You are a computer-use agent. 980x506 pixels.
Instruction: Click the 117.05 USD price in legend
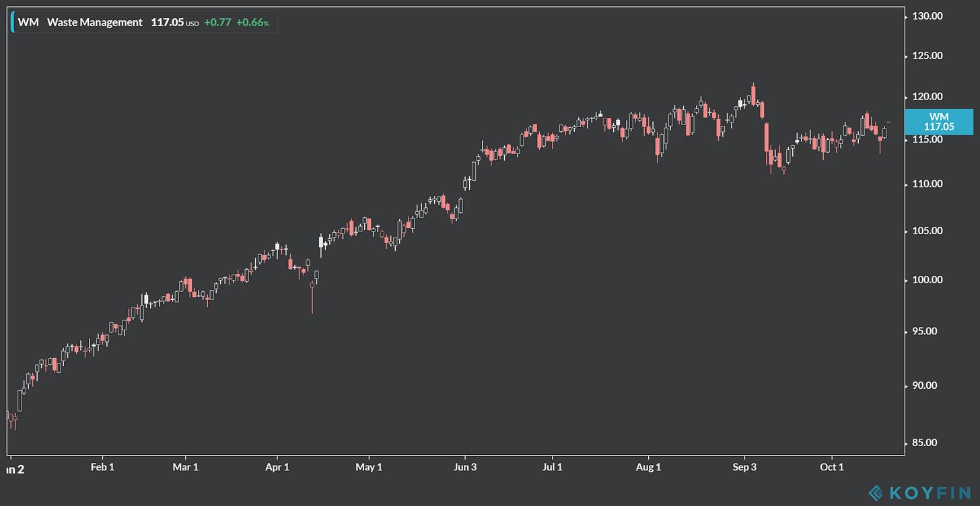tap(175, 22)
